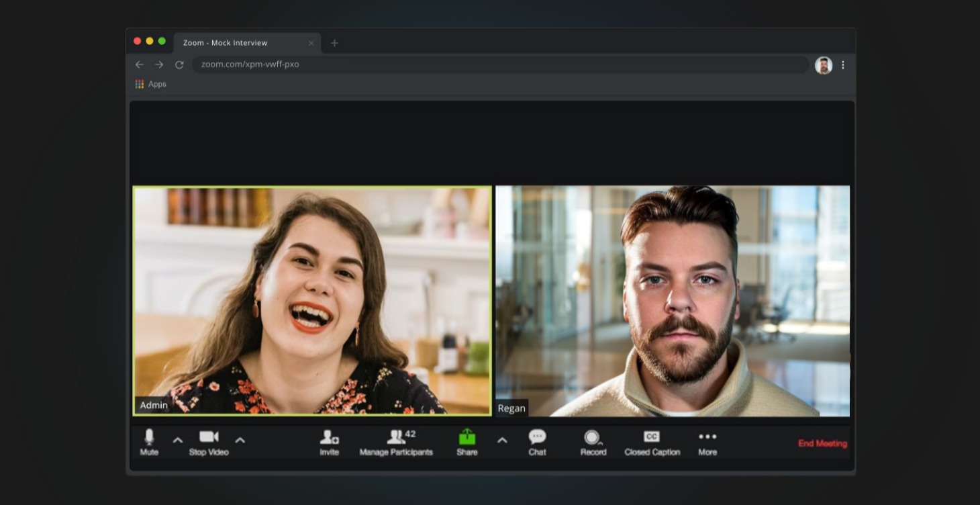Click the Admin name label
Viewport: 980px width, 505px height.
coord(154,405)
